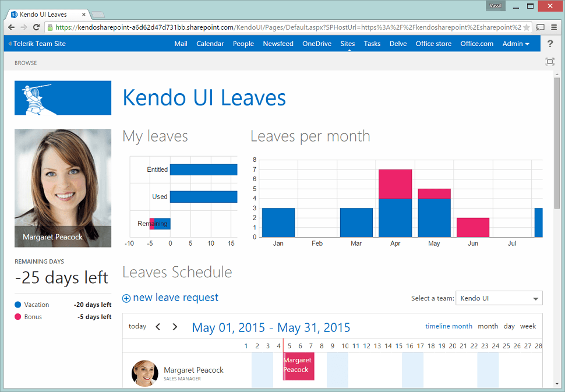Click the pink April bar segment

pos(395,184)
